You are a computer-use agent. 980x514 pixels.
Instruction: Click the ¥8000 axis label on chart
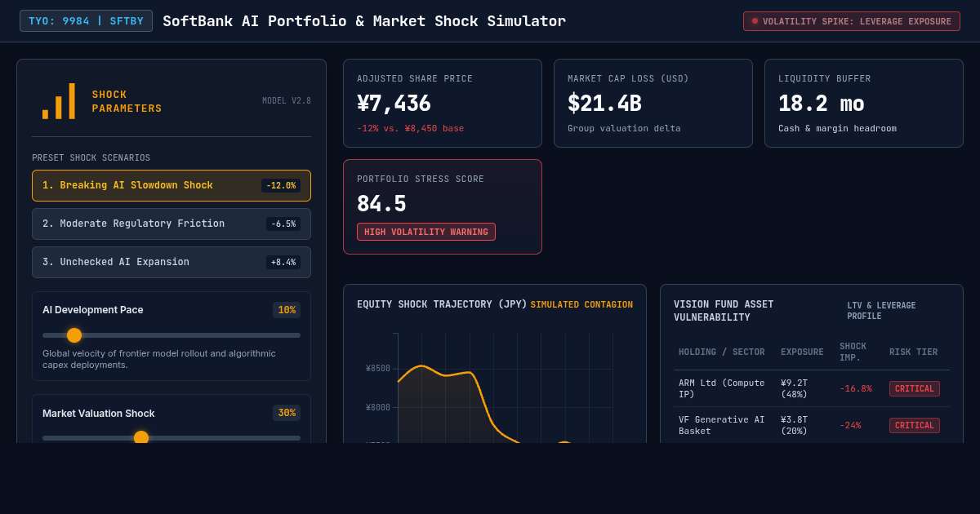(x=378, y=408)
